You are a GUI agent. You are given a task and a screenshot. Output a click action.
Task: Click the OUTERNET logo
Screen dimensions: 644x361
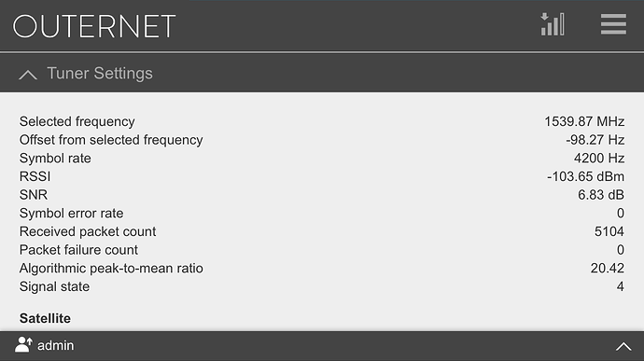[94, 26]
